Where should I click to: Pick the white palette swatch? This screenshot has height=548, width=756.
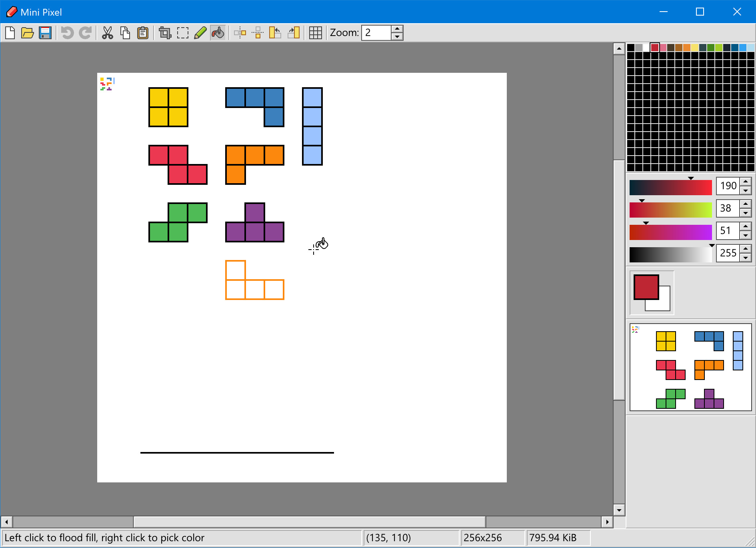[x=647, y=48]
